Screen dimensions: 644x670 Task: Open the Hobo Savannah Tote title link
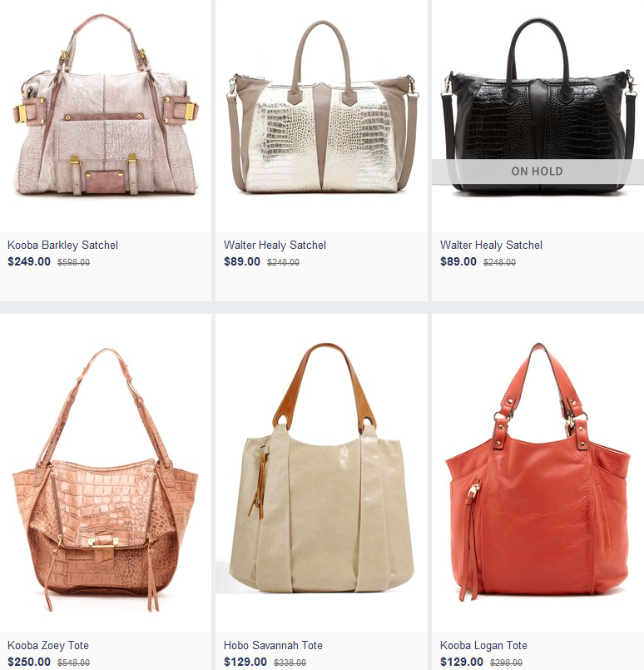pos(273,645)
